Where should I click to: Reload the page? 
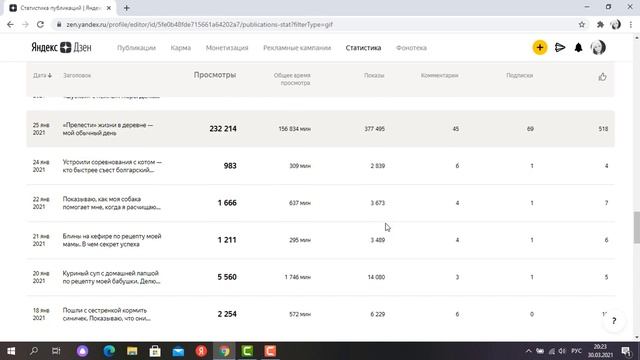tap(40, 24)
